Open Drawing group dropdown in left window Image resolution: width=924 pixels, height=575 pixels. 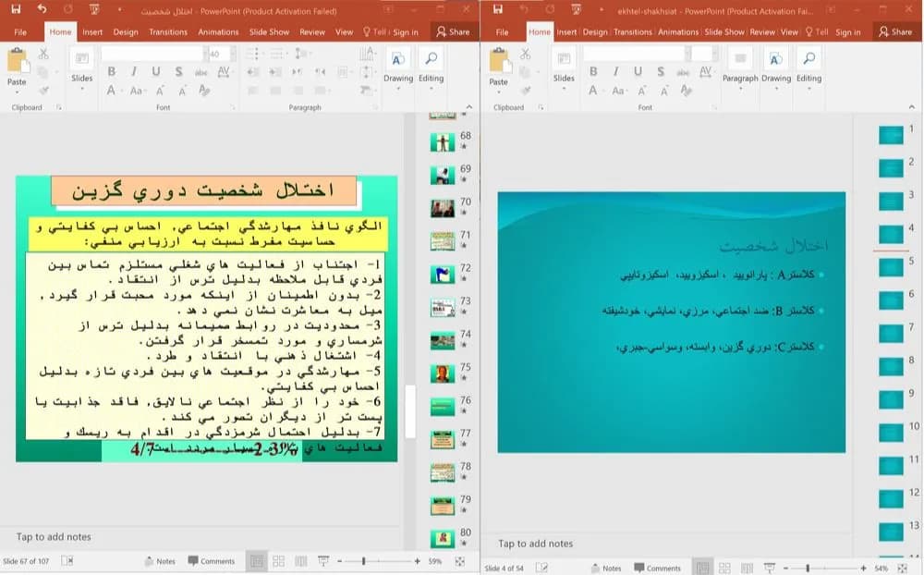tap(398, 70)
